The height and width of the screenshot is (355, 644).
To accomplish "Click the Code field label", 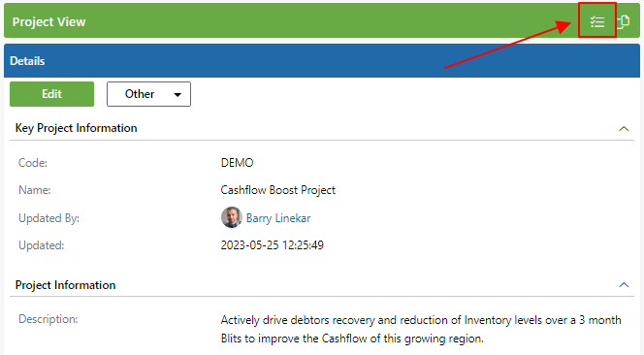I will pos(33,163).
